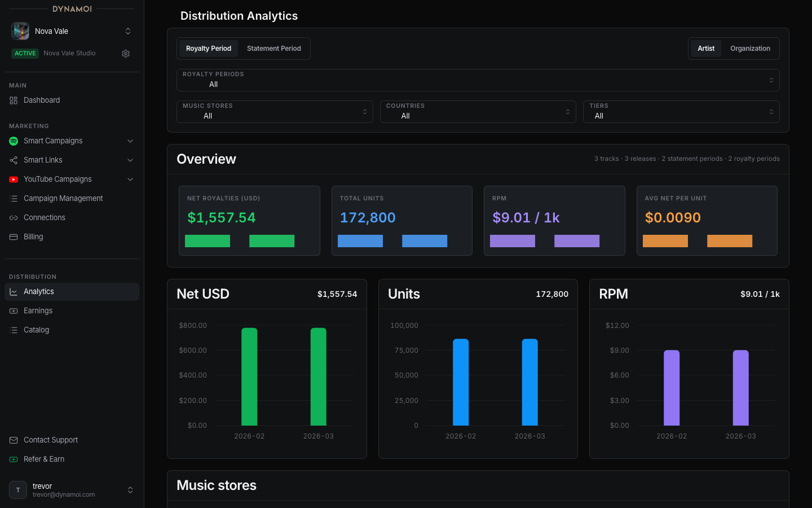
Task: Open the Music Stores dropdown
Action: [x=275, y=112]
